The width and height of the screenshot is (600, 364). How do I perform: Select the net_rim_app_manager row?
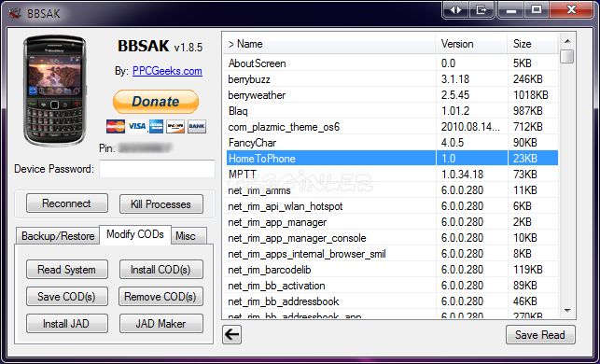(x=391, y=222)
